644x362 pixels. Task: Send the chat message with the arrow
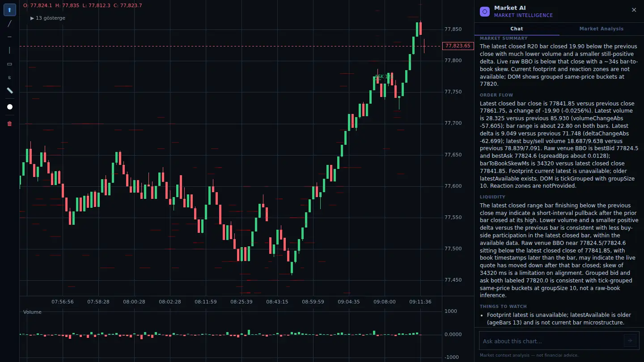click(x=630, y=341)
